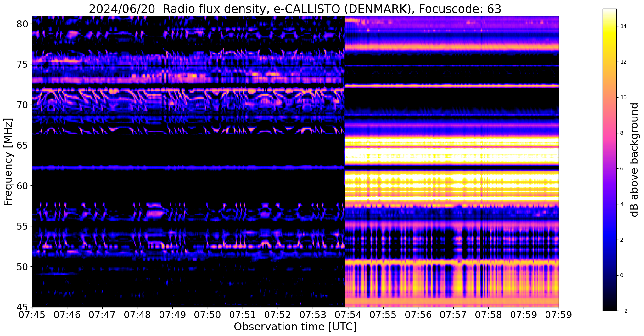Click the colorbar tick label 2

[621, 240]
